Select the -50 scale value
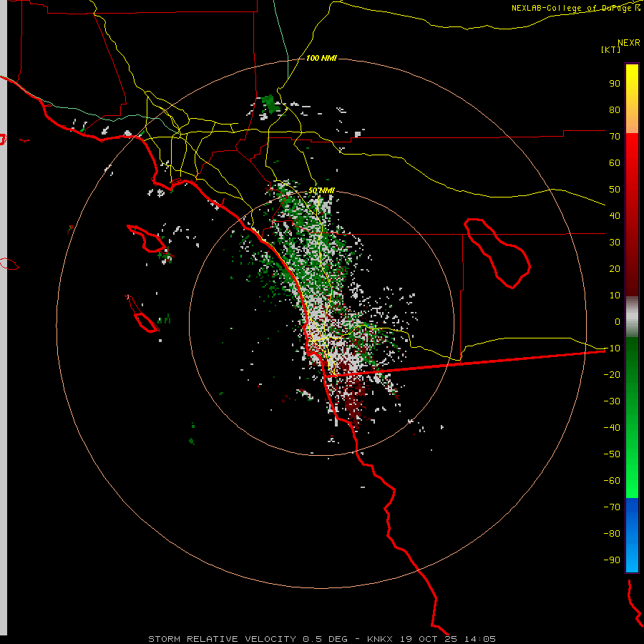Image resolution: width=644 pixels, height=644 pixels. click(612, 454)
